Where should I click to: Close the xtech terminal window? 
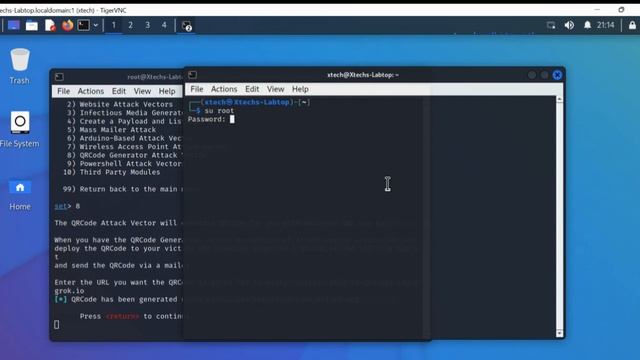[x=557, y=75]
